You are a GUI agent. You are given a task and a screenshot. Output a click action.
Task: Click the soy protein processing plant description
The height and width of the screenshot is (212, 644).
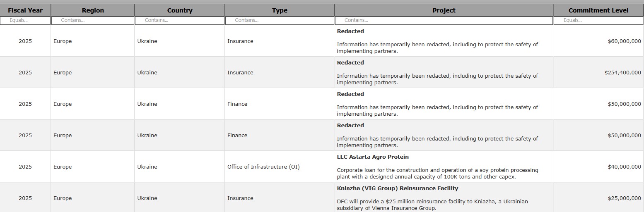437,174
